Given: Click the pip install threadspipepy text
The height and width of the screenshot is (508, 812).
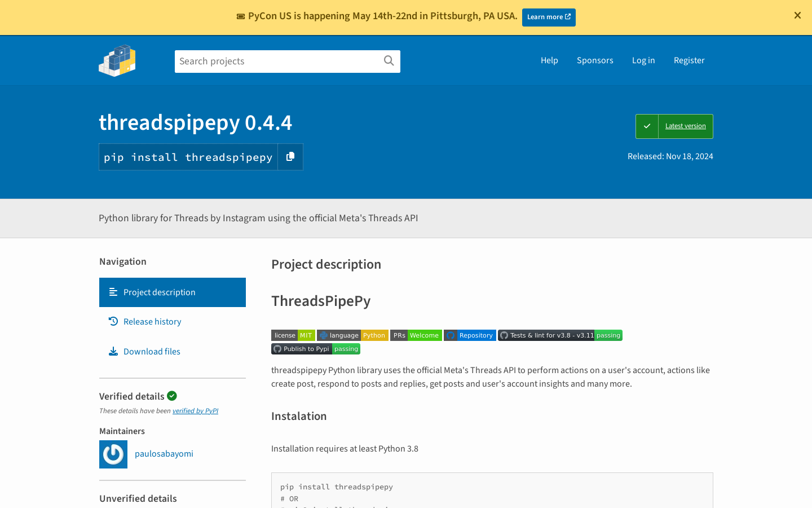Looking at the screenshot, I should click(x=188, y=157).
